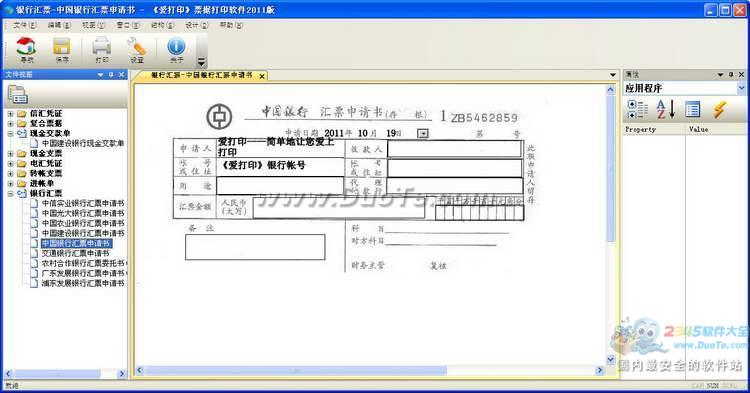Click the open-folder icon of 银行汇票
The width and height of the screenshot is (750, 393).
tap(22, 194)
